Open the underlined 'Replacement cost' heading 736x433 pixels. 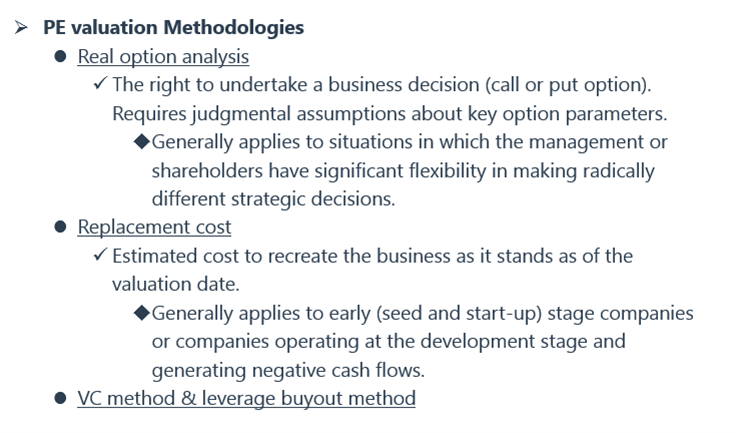click(154, 228)
